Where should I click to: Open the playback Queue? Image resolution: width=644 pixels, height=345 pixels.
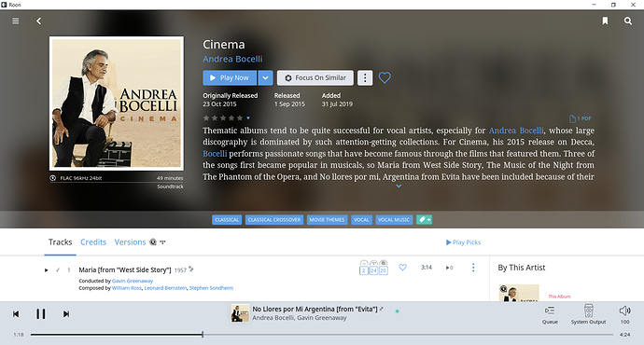coord(550,314)
